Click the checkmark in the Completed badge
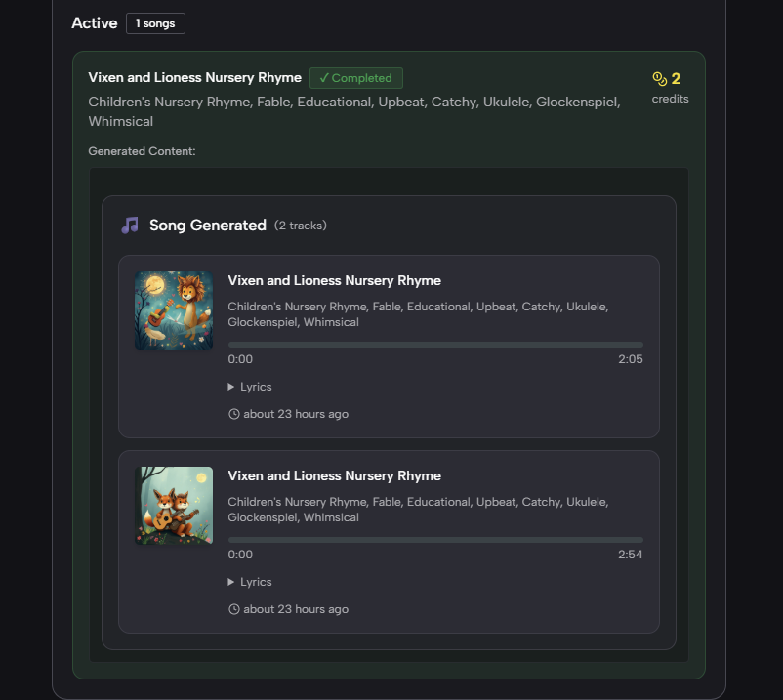Screen dimensions: 783x700 324,78
